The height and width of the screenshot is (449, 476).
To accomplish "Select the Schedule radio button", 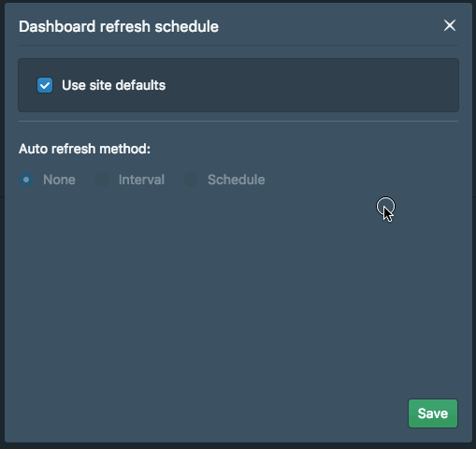I will [x=191, y=180].
